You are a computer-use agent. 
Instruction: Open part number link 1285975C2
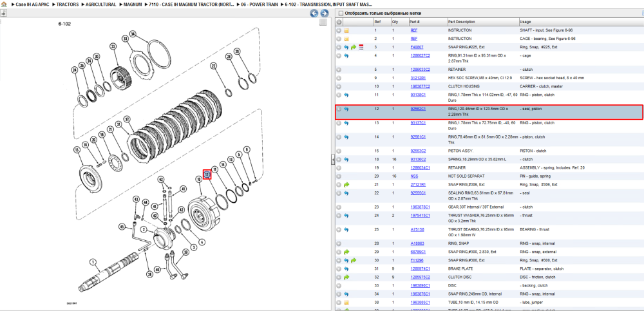click(x=420, y=278)
